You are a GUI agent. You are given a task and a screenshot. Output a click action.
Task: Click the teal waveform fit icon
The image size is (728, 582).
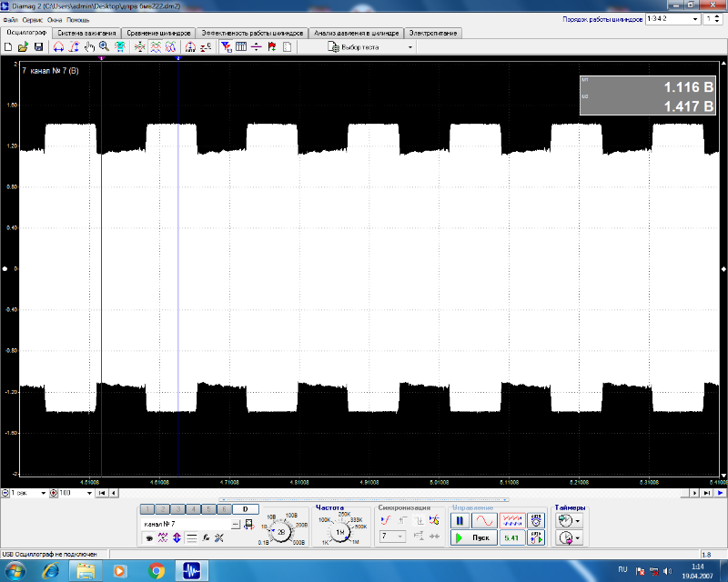pyautogui.click(x=120, y=47)
